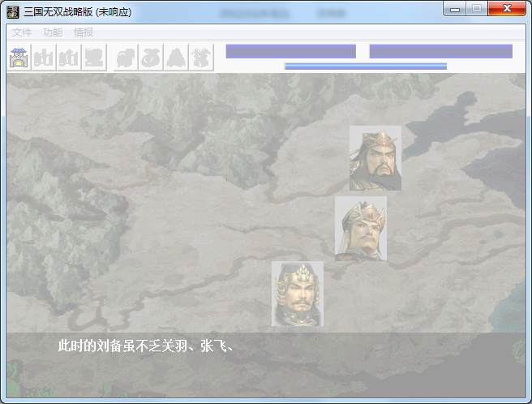Image resolution: width=532 pixels, height=404 pixels.
Task: Click the Guan Yu portrait with long beard
Action: [375, 158]
